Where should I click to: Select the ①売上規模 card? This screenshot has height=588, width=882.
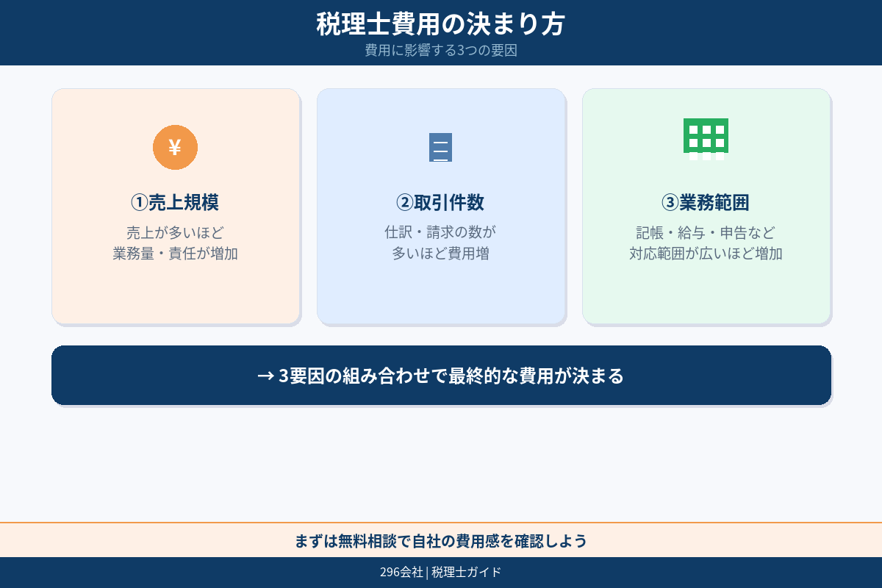tap(175, 206)
